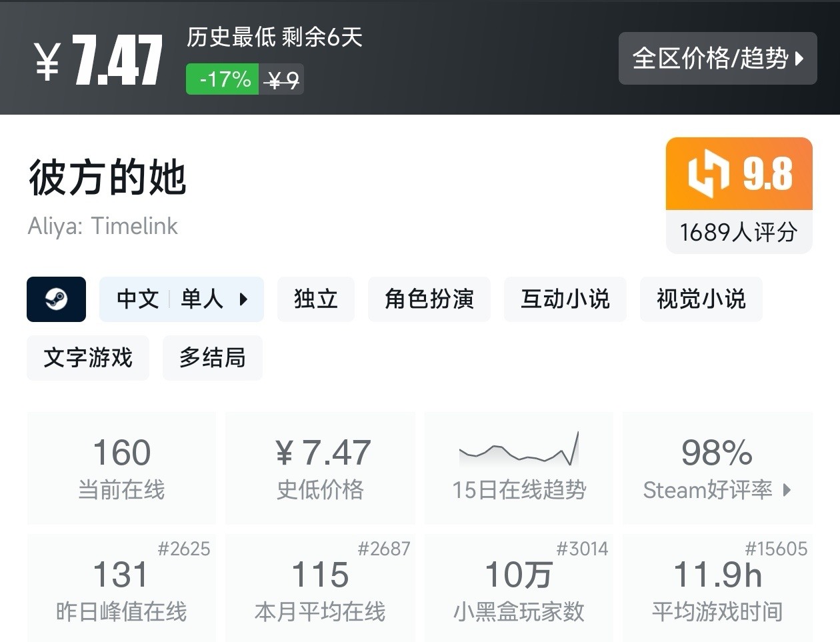840x642 pixels.
Task: Select the 角色扮演 tag
Action: (x=429, y=299)
